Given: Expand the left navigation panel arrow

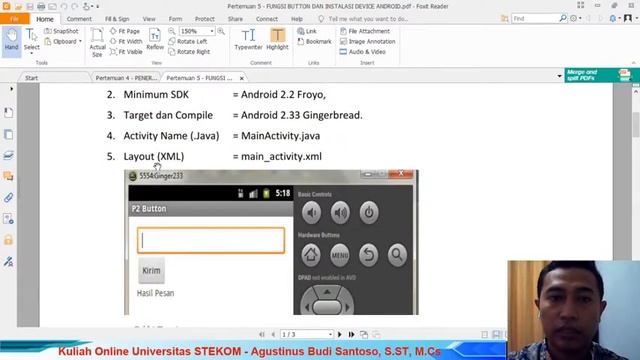Looking at the screenshot, I should coord(11,89).
